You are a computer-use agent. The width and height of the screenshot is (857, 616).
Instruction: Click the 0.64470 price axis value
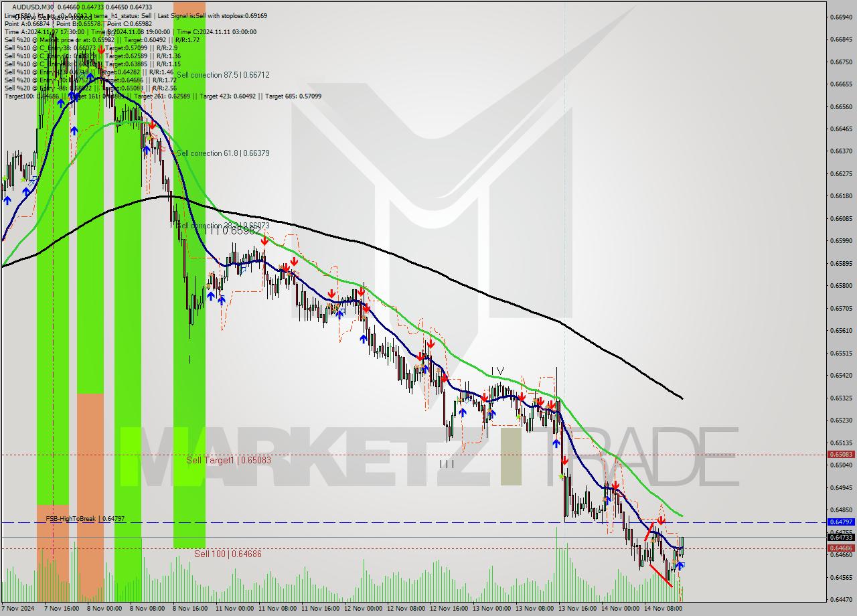point(842,599)
